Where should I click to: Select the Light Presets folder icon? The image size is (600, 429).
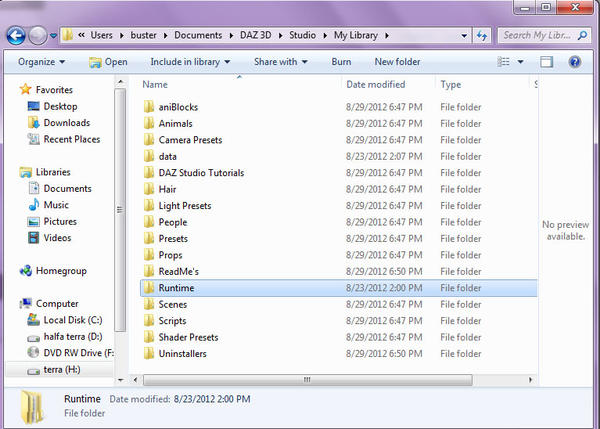pos(149,206)
